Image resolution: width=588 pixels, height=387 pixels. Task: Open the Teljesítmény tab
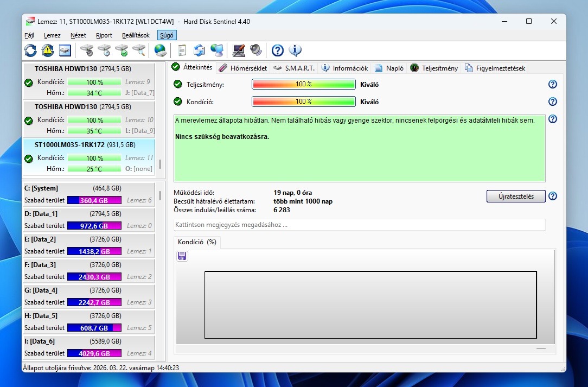pos(434,68)
